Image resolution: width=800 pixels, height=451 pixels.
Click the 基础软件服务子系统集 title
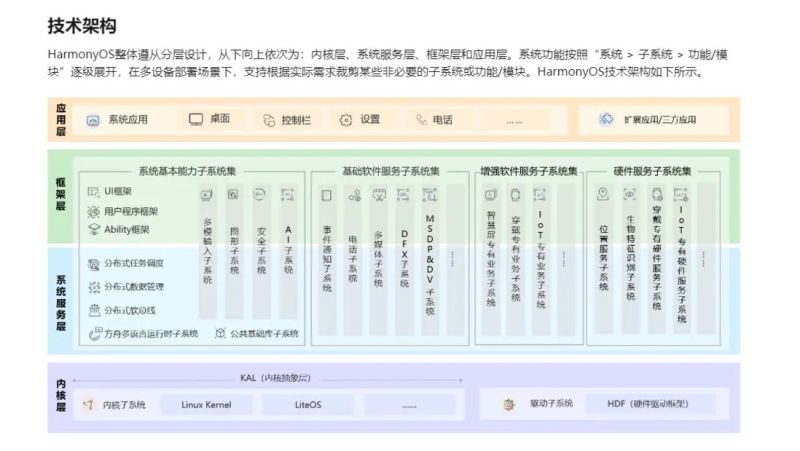point(391,171)
